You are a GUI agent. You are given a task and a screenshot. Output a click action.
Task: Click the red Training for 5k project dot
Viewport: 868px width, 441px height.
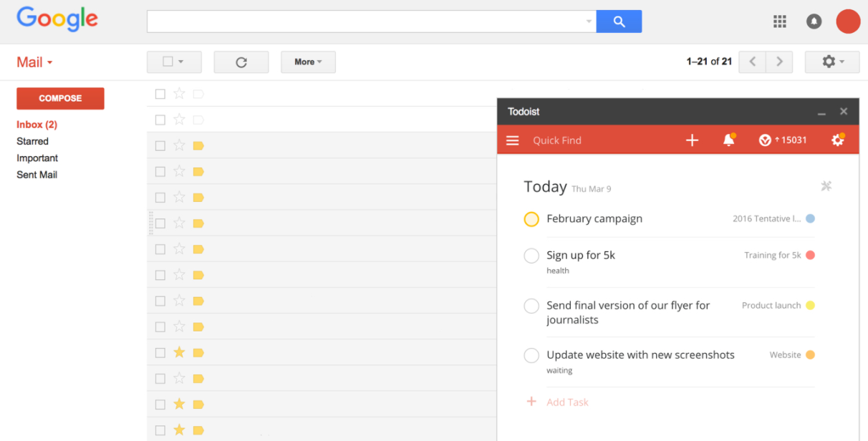tap(810, 256)
